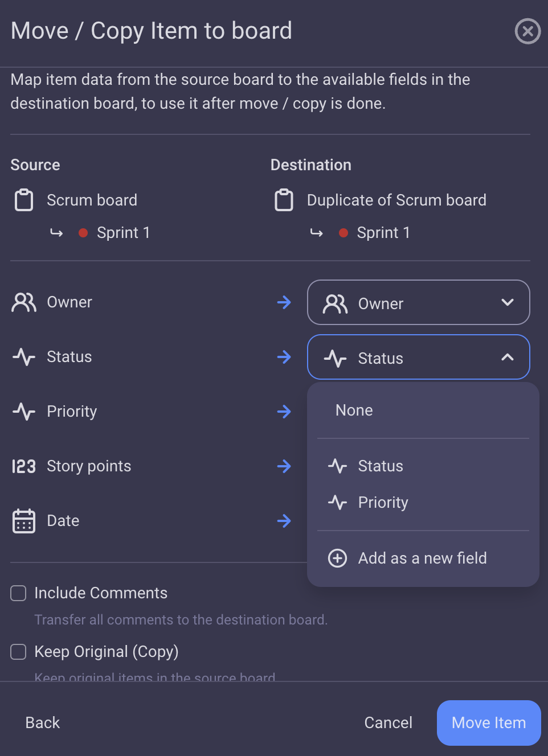Click the Date calendar icon
Viewport: 548px width, 756px height.
(24, 521)
